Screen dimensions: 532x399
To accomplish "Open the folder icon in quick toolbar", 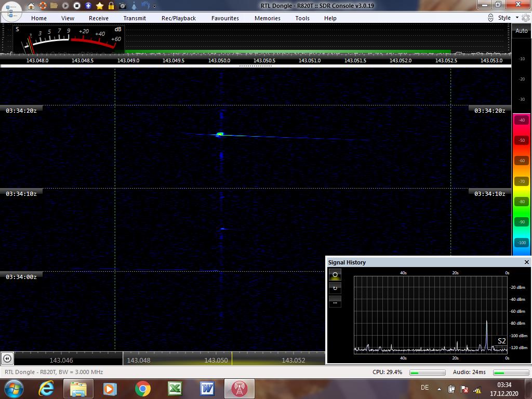I will pos(54,6).
